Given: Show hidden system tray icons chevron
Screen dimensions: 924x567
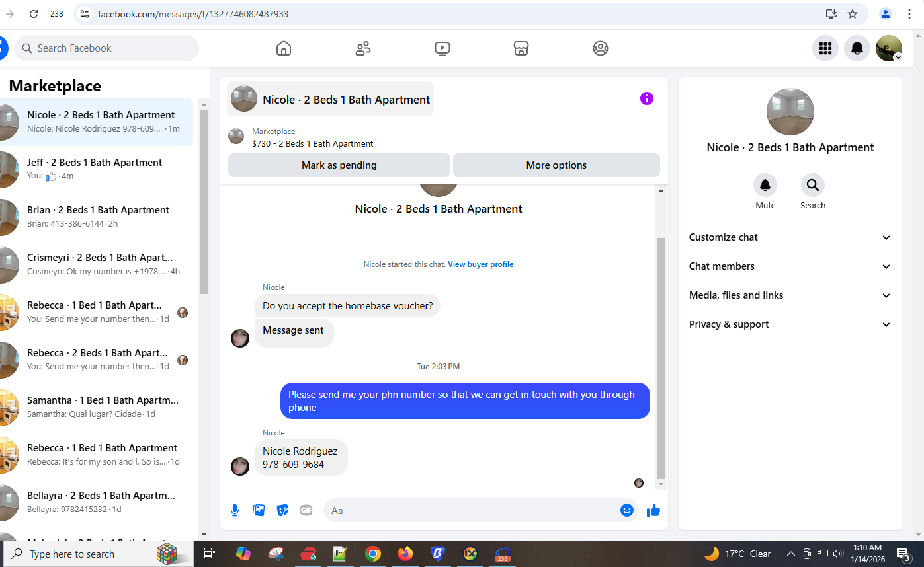Looking at the screenshot, I should point(790,554).
